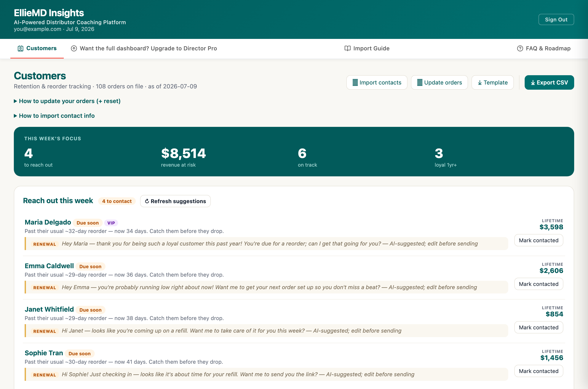Click the Import contacts button
This screenshot has height=389, width=588.
377,83
